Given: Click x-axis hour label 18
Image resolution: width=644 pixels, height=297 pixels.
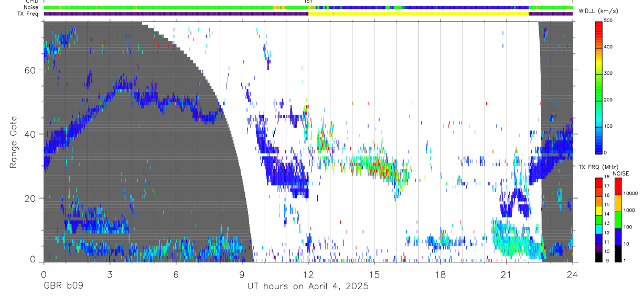Looking at the screenshot, I should pyautogui.click(x=440, y=274).
